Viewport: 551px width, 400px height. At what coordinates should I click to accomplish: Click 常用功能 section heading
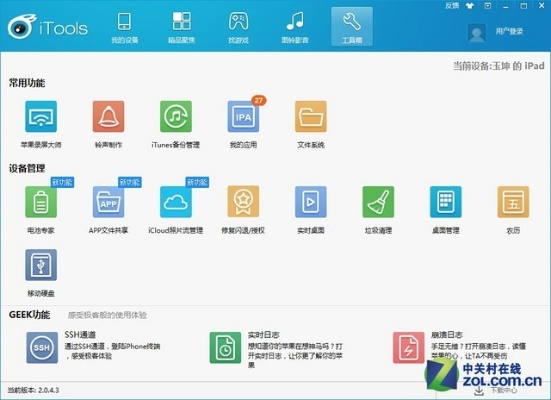click(27, 83)
